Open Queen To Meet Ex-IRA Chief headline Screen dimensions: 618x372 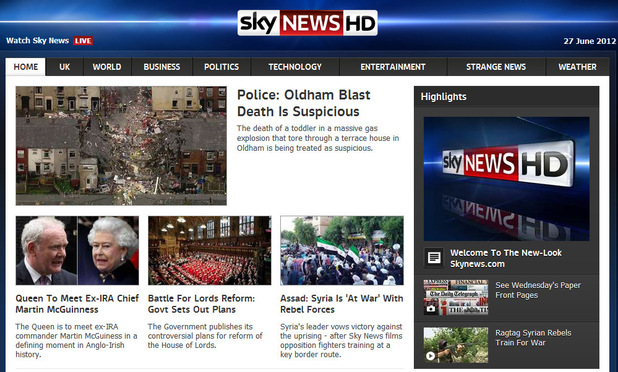tap(77, 304)
